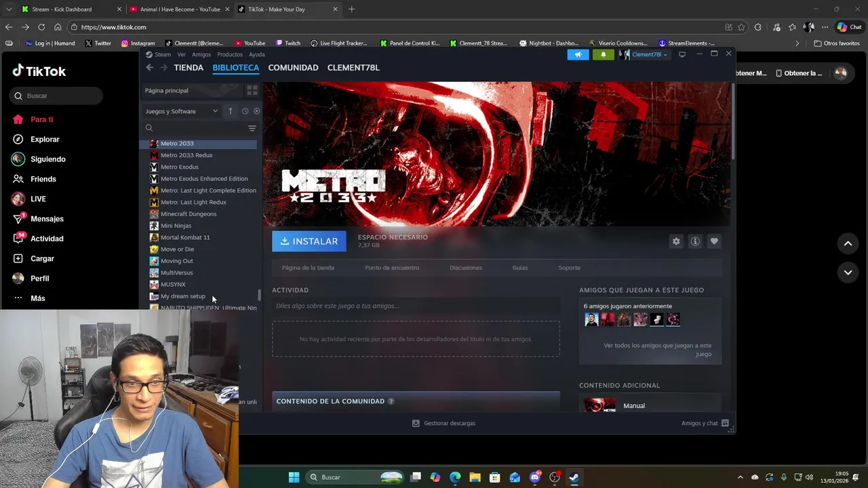The height and width of the screenshot is (488, 868).
Task: Open advanced library filter options icon
Action: click(252, 128)
